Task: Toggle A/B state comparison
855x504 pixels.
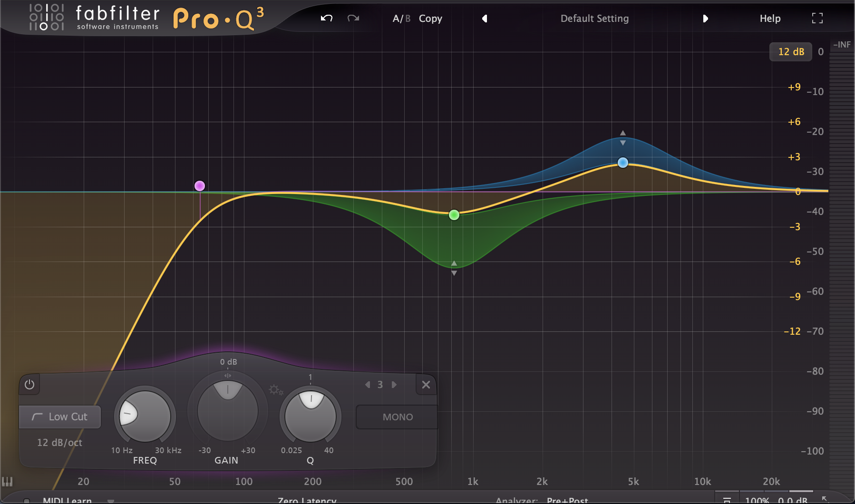Action: pyautogui.click(x=401, y=19)
